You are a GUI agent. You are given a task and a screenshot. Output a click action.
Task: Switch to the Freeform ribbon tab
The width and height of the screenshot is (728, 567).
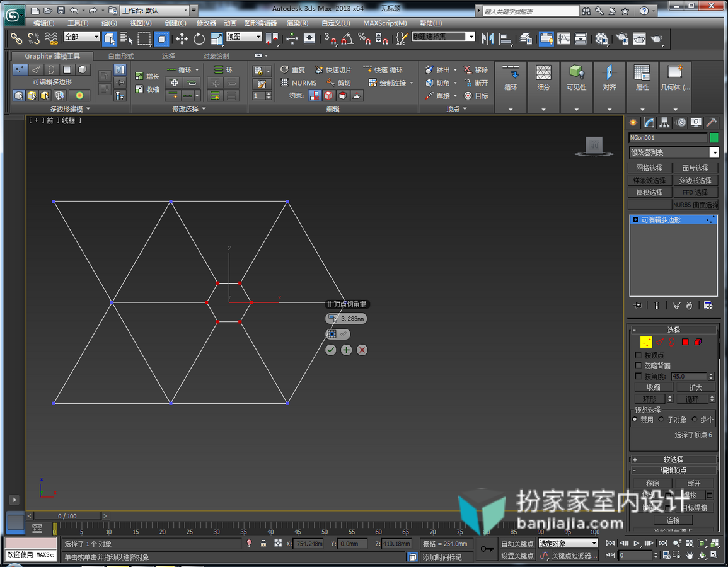(x=121, y=55)
